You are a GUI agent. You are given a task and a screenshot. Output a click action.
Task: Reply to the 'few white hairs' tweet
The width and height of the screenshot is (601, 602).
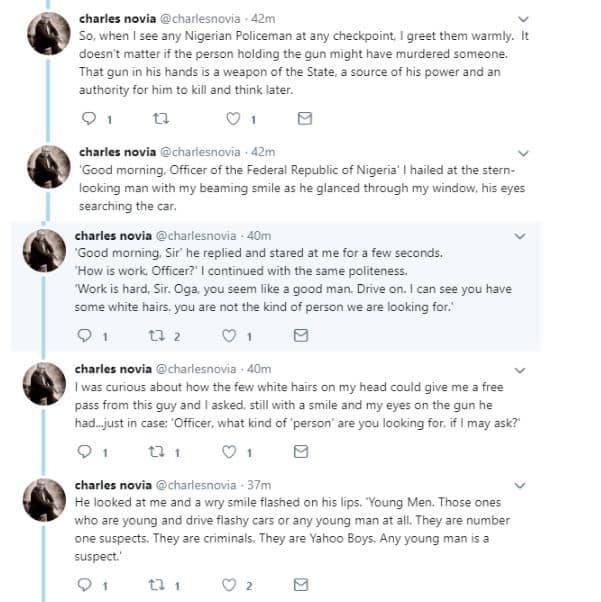click(x=85, y=452)
